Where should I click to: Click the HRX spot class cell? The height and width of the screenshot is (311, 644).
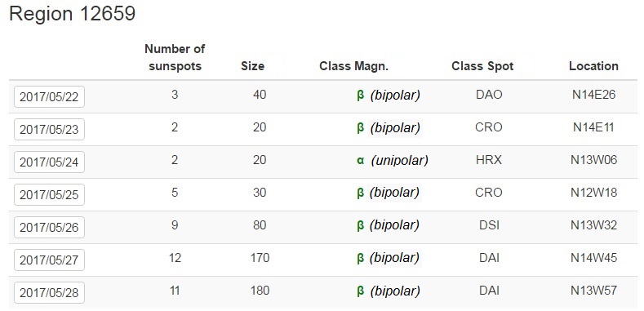(489, 160)
